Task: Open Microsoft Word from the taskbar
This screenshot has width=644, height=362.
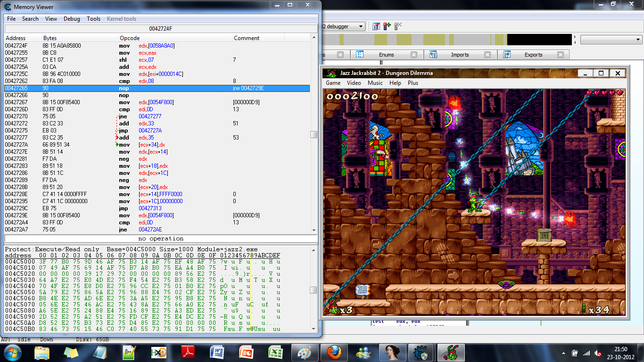Action: [217, 353]
